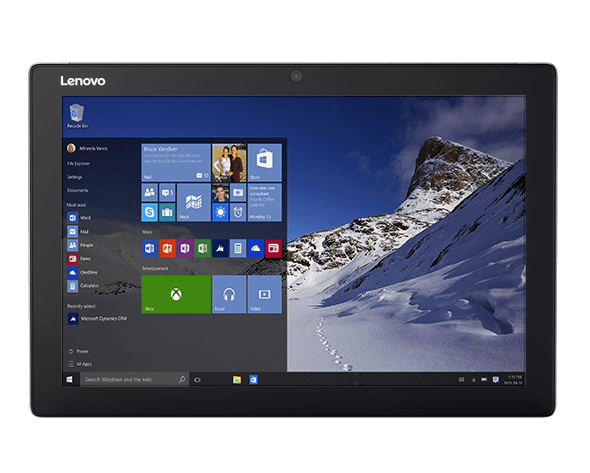
Task: Open File Explorer from the taskbar
Action: (x=237, y=380)
